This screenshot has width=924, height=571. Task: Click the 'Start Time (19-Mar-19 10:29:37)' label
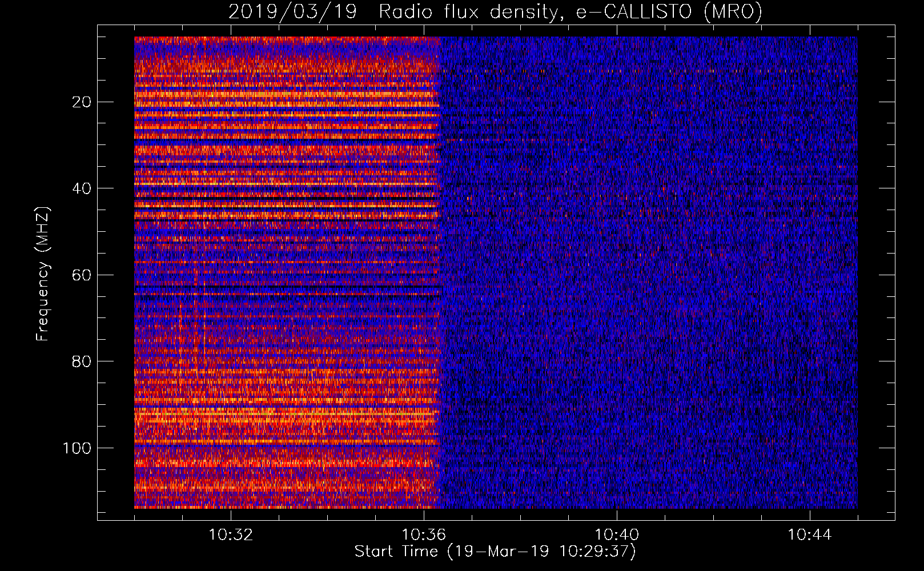click(495, 552)
